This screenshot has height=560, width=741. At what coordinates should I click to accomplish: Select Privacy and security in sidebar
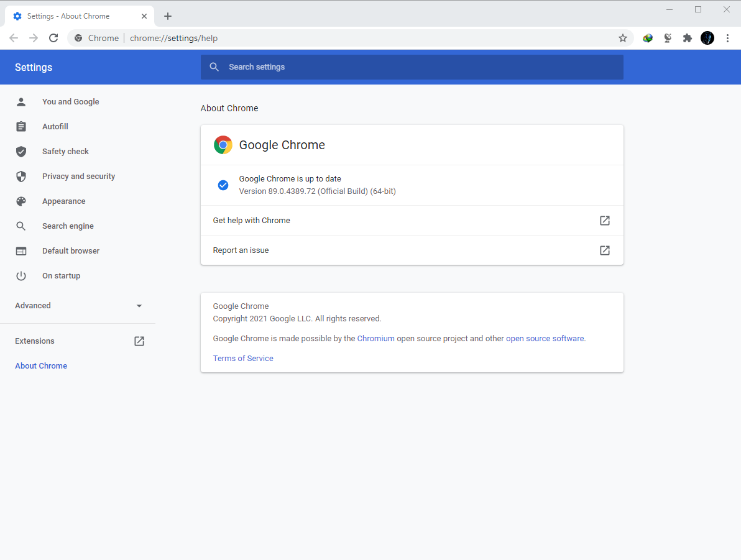[78, 177]
